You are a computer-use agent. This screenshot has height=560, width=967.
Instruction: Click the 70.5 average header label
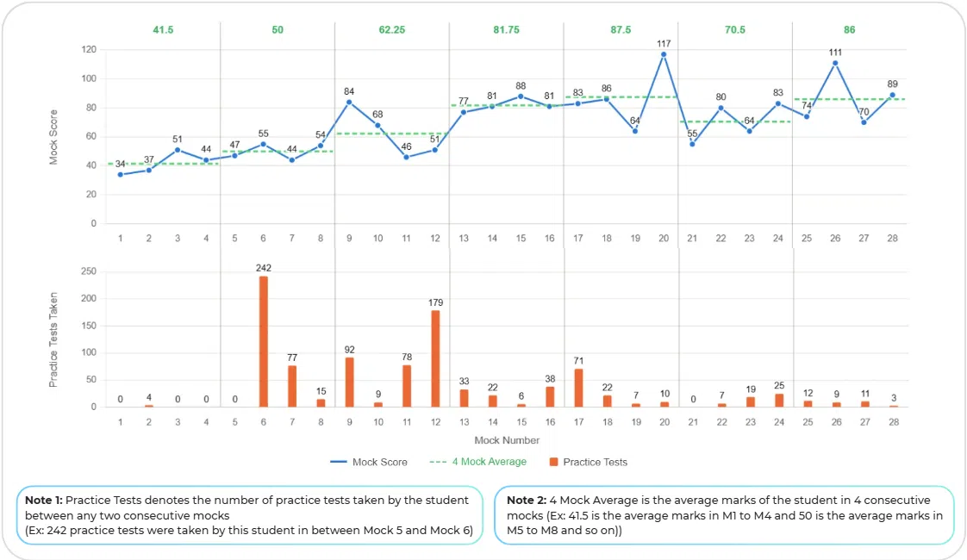(735, 29)
